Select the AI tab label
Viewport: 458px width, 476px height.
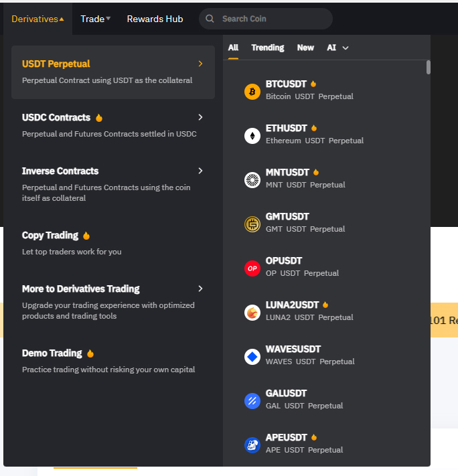(331, 48)
